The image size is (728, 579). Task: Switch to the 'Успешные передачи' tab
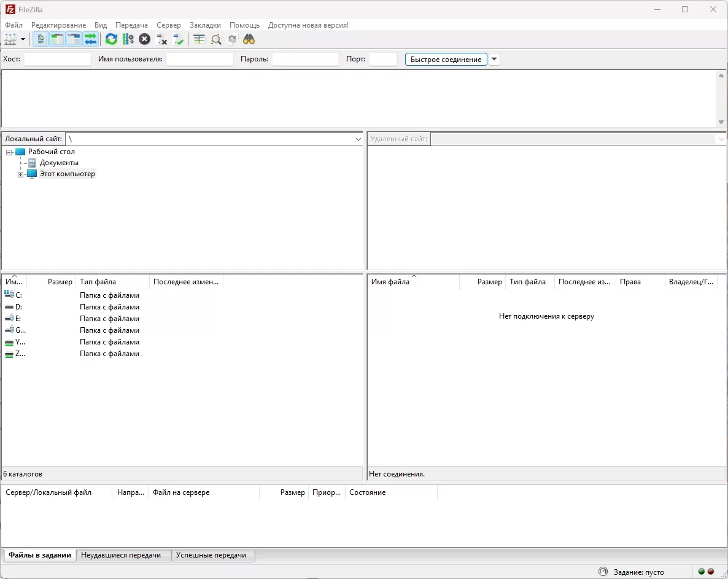coord(211,555)
